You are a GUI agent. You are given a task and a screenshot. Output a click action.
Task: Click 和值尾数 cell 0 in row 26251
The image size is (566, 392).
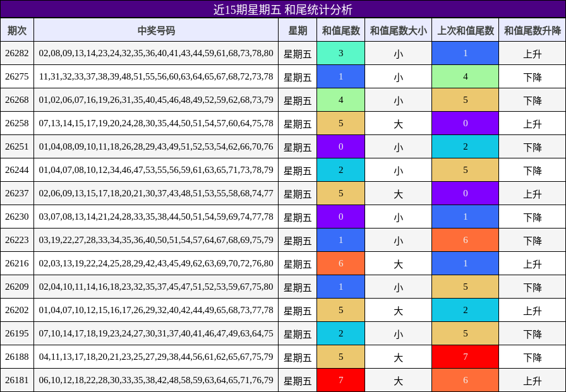(x=340, y=147)
